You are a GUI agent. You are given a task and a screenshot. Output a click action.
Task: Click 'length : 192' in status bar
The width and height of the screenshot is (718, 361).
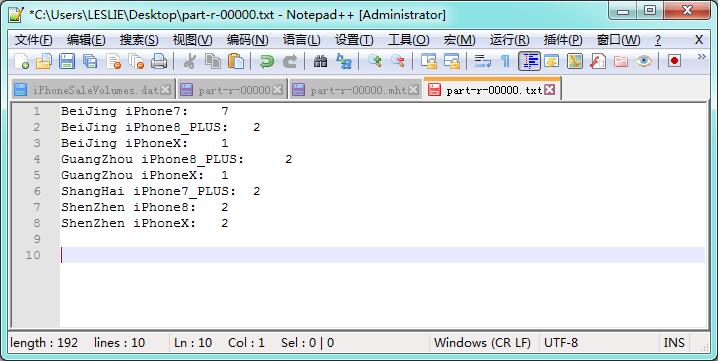click(x=44, y=343)
